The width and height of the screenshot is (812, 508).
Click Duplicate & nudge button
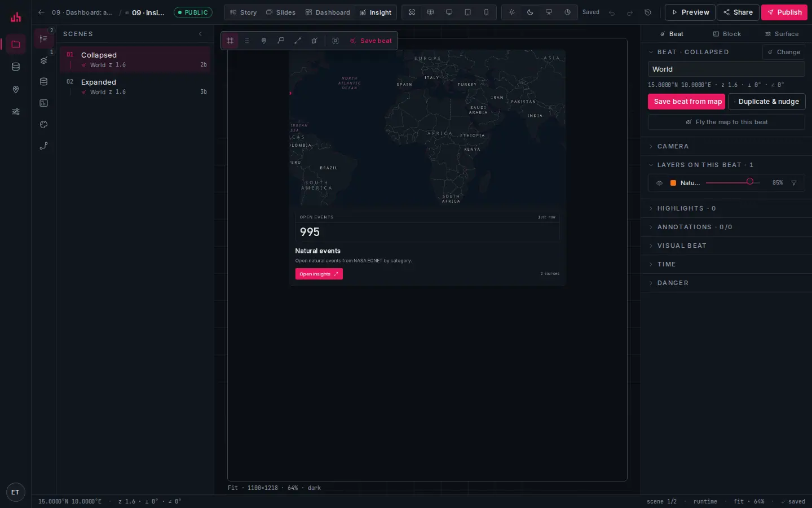click(x=767, y=102)
